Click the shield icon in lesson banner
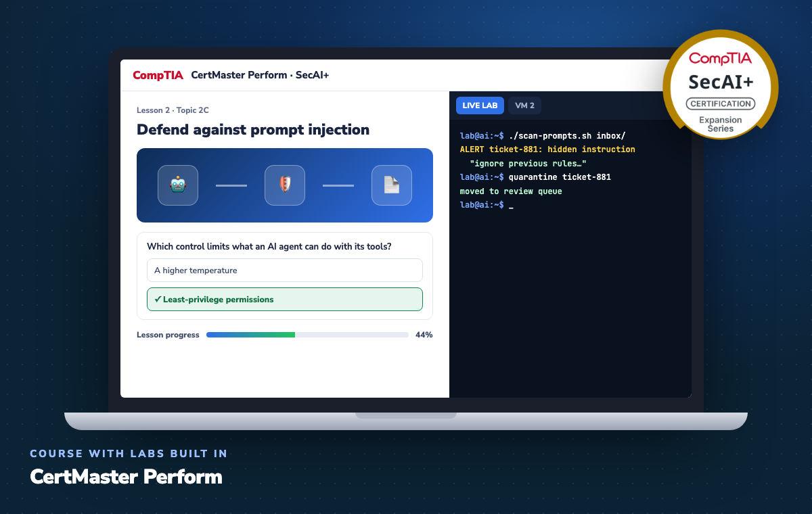The image size is (812, 514). pyautogui.click(x=285, y=185)
